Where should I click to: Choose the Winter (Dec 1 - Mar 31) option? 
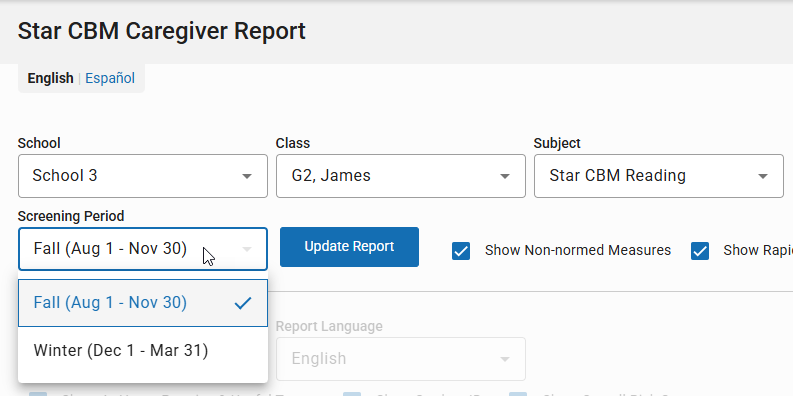(x=143, y=350)
